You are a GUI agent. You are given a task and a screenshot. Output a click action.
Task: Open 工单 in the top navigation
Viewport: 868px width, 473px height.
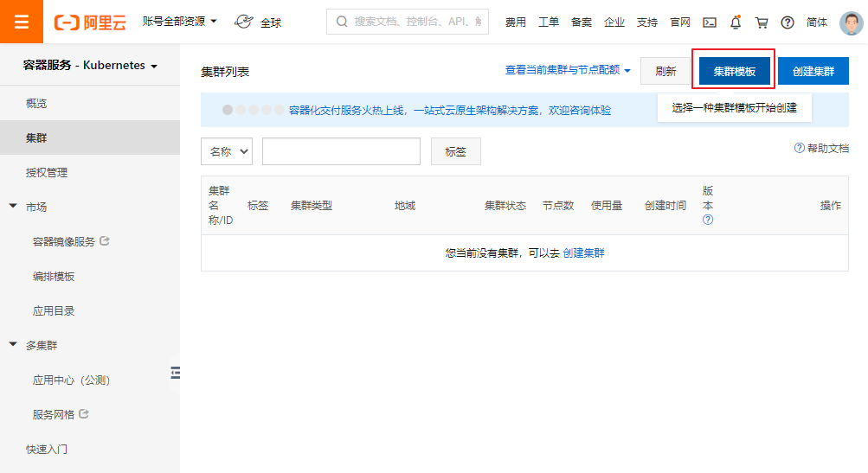(549, 22)
